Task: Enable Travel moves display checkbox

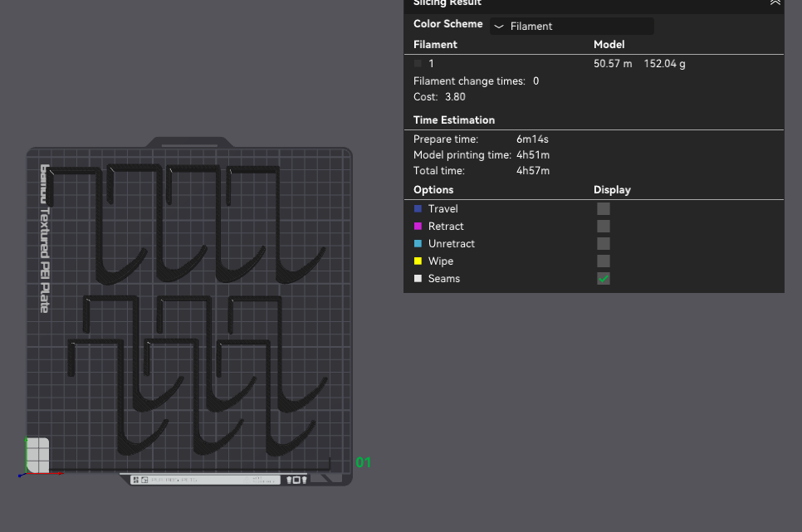Action: tap(604, 208)
